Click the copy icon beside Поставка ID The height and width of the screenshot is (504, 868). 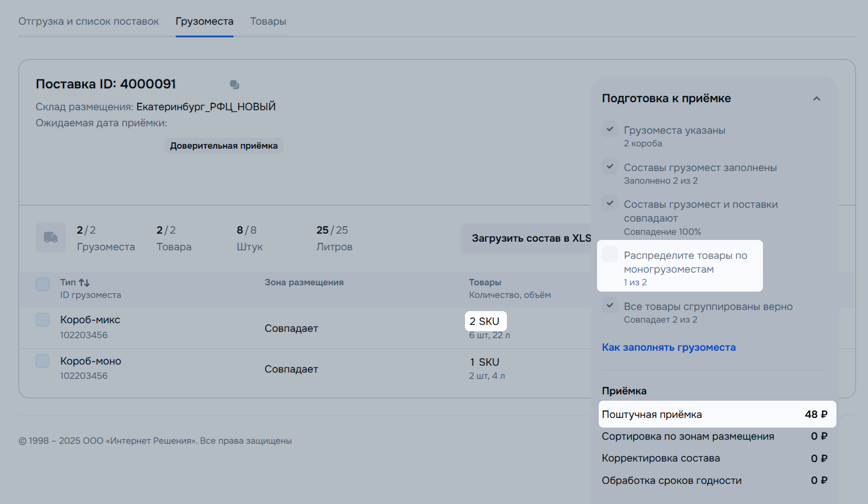[234, 85]
